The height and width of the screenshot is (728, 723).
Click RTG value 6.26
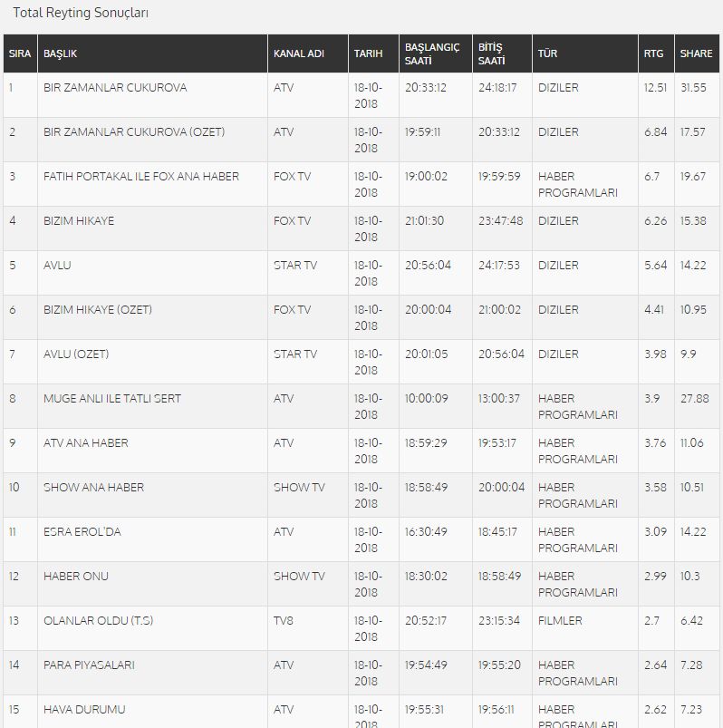click(x=656, y=220)
